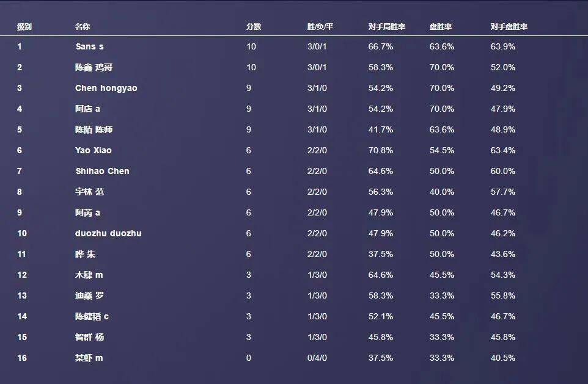588x384 pixels.
Task: Open Chen hongyao's entry
Action: click(106, 88)
